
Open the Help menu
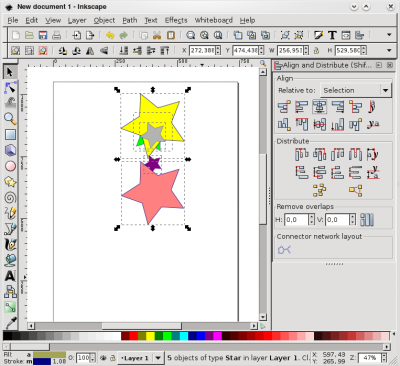pos(247,20)
